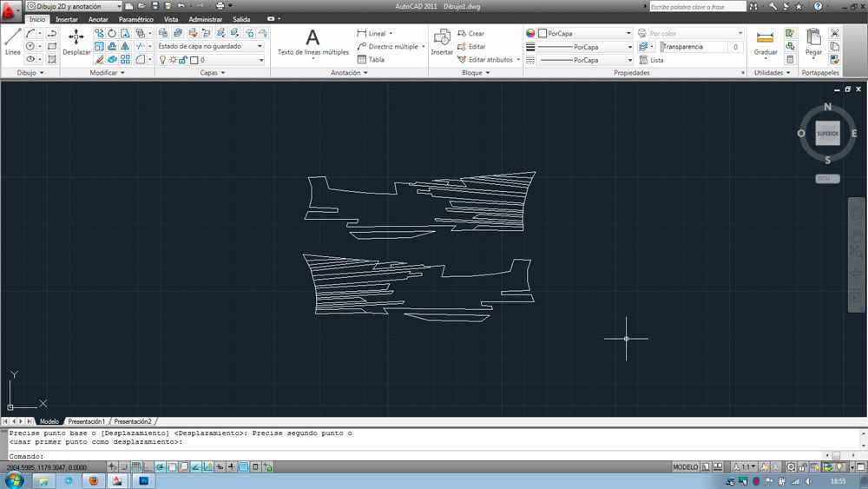Click the Print icon in quick access toolbar
Image resolution: width=868 pixels, height=489 pixels.
click(x=220, y=6)
